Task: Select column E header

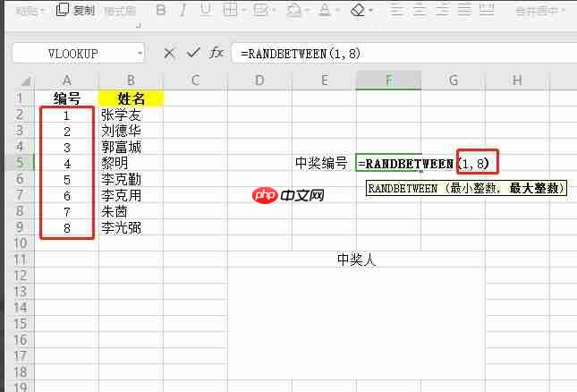Action: [324, 80]
